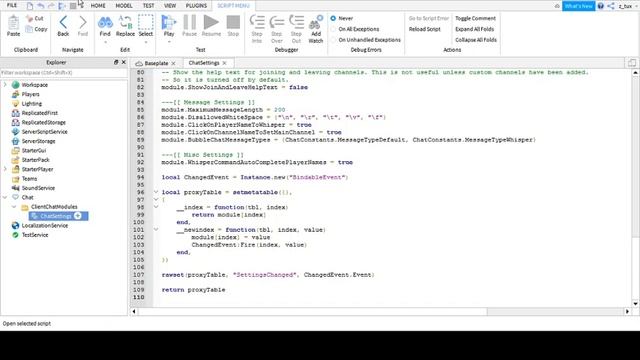
Task: Collapse the Chat tree node
Action: click(5, 197)
